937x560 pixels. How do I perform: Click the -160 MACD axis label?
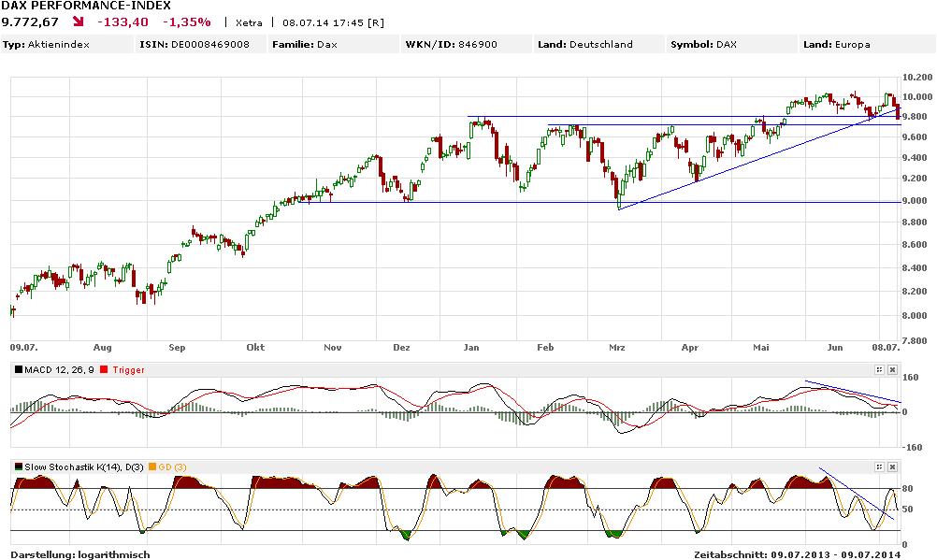912,447
